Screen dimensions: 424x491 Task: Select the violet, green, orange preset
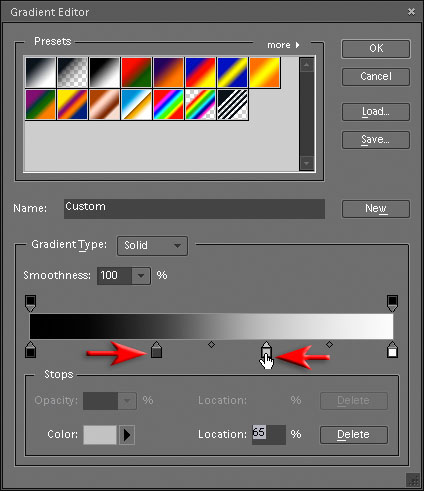[x=41, y=104]
